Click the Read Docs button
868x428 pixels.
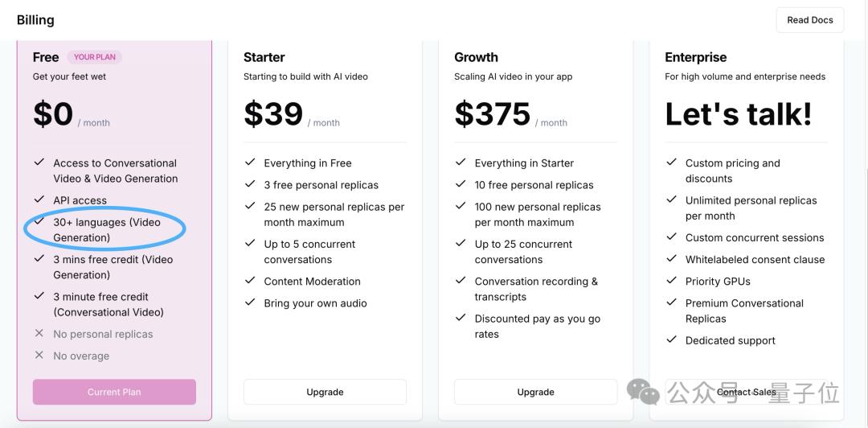click(809, 20)
